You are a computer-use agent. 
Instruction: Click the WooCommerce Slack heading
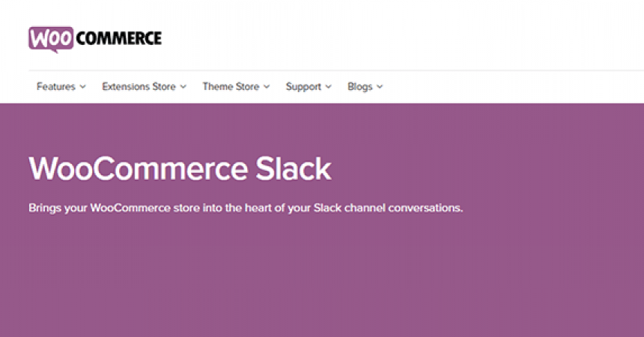180,168
